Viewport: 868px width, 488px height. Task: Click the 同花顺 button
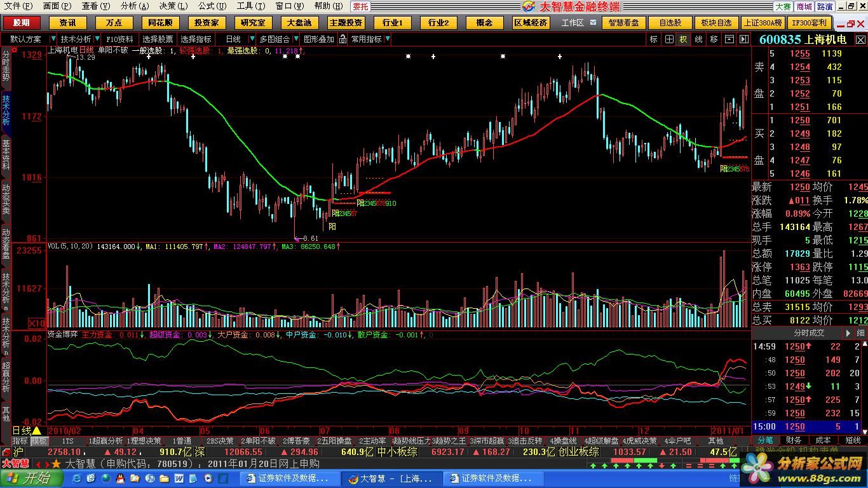160,22
